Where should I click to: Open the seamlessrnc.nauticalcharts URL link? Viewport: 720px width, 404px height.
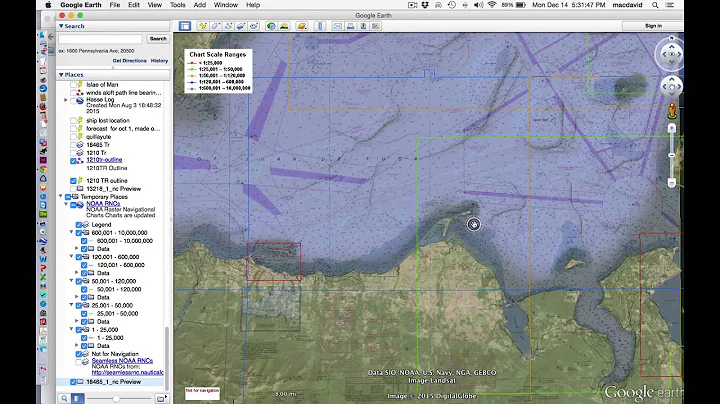click(127, 372)
